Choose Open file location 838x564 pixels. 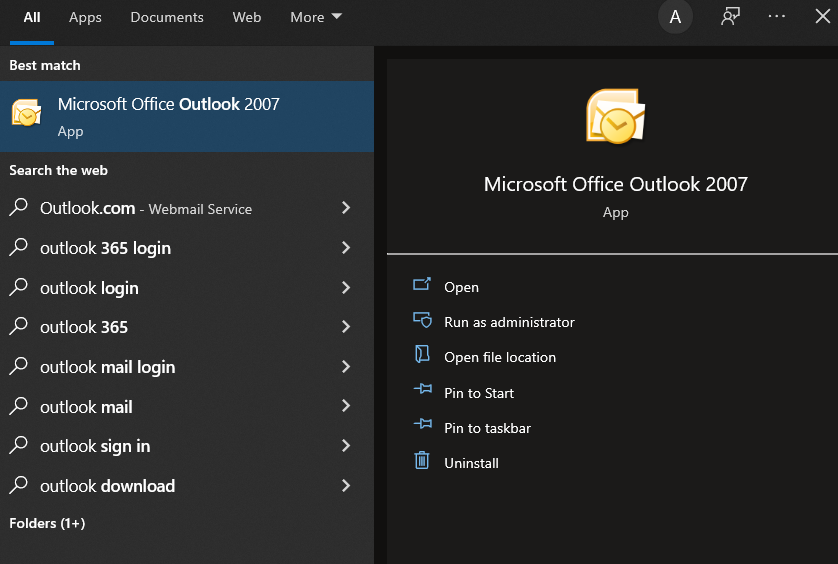pyautogui.click(x=500, y=357)
